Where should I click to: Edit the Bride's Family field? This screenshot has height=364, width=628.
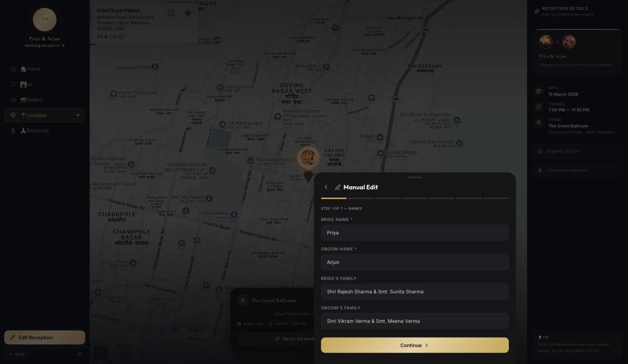[415, 292]
